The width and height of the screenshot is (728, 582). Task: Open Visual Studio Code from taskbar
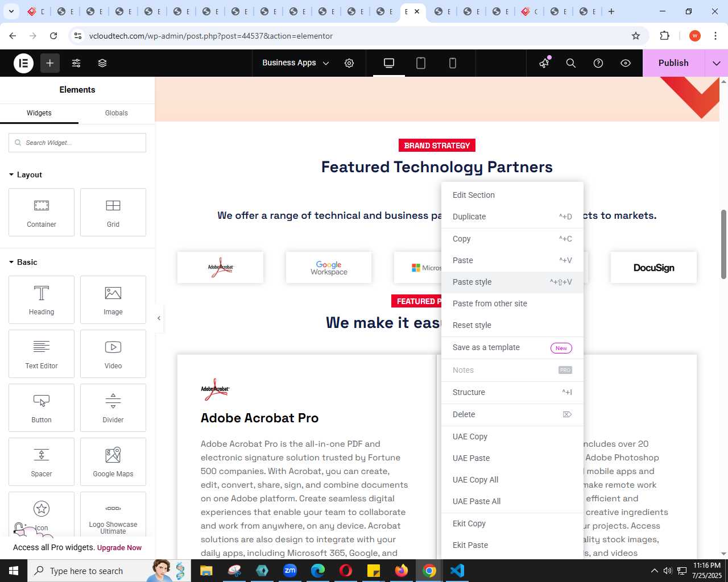coord(457,571)
